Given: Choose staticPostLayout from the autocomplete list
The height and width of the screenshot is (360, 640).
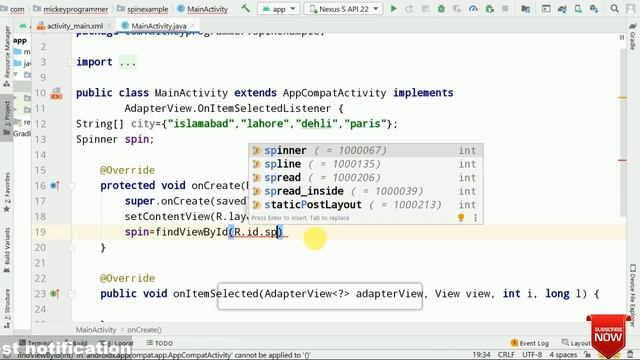Looking at the screenshot, I should coord(365,204).
